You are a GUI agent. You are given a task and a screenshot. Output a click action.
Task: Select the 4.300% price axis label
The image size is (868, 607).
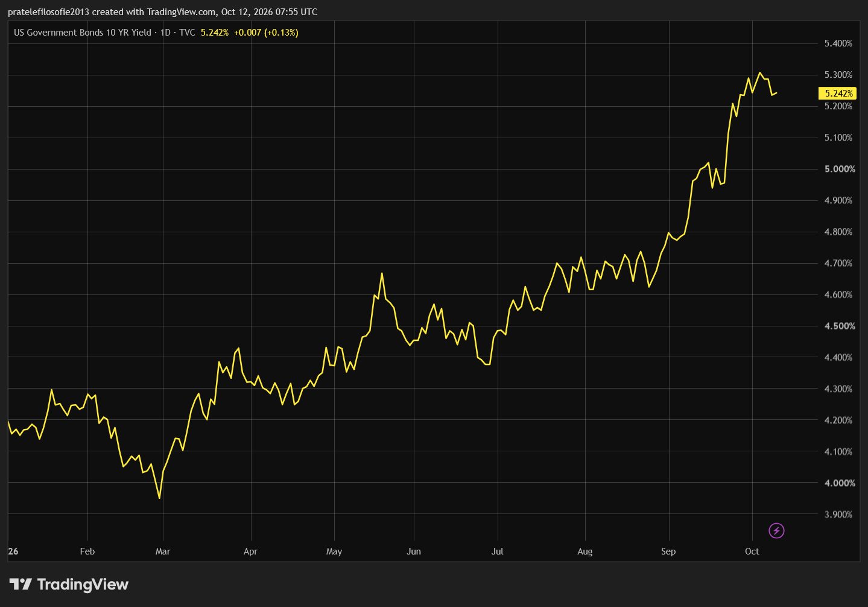(x=838, y=389)
